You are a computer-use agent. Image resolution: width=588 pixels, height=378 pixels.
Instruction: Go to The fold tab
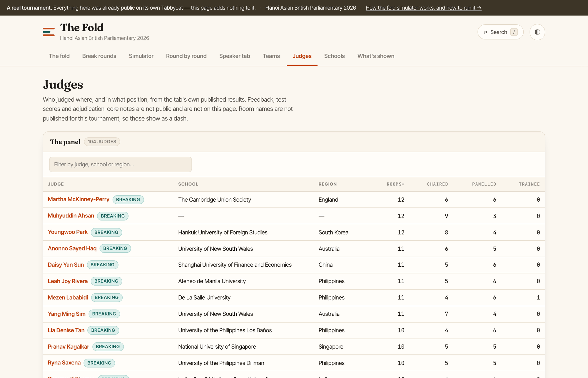pos(59,56)
